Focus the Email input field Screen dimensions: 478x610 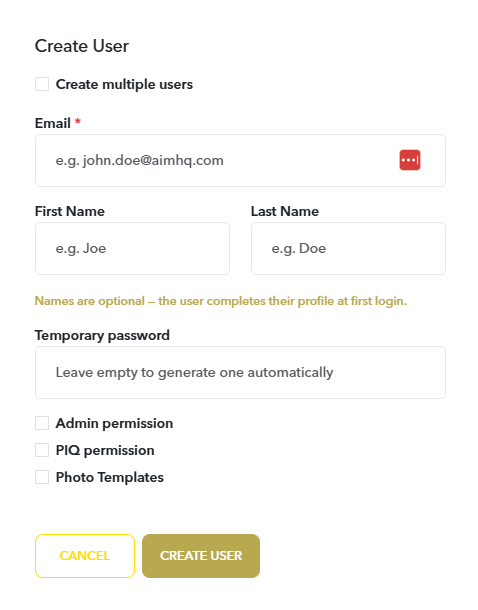240,160
